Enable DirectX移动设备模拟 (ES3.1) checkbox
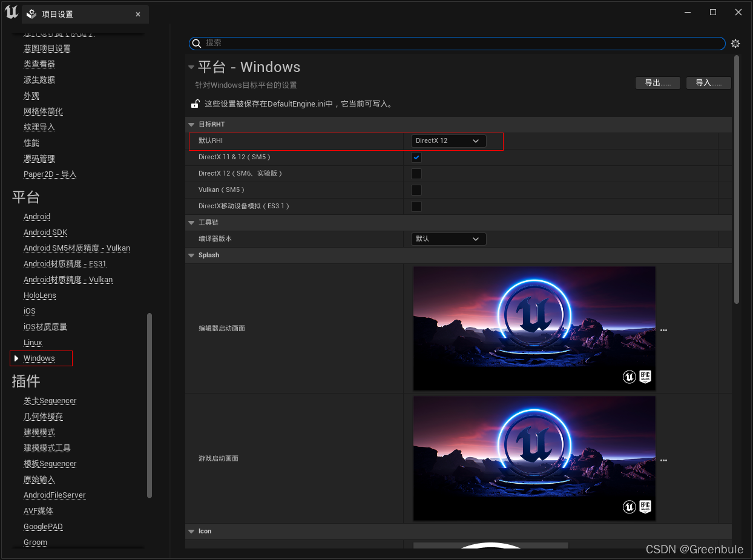 click(x=416, y=206)
